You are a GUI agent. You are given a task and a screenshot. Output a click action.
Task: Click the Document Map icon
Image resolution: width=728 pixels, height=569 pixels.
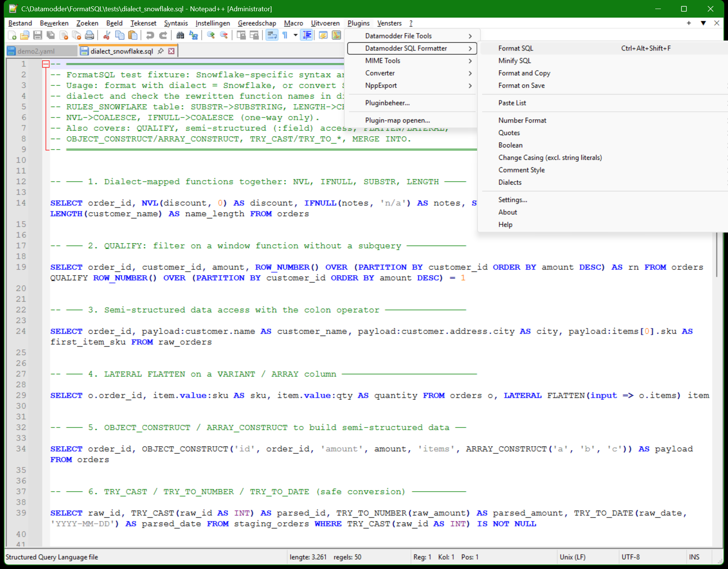(336, 35)
